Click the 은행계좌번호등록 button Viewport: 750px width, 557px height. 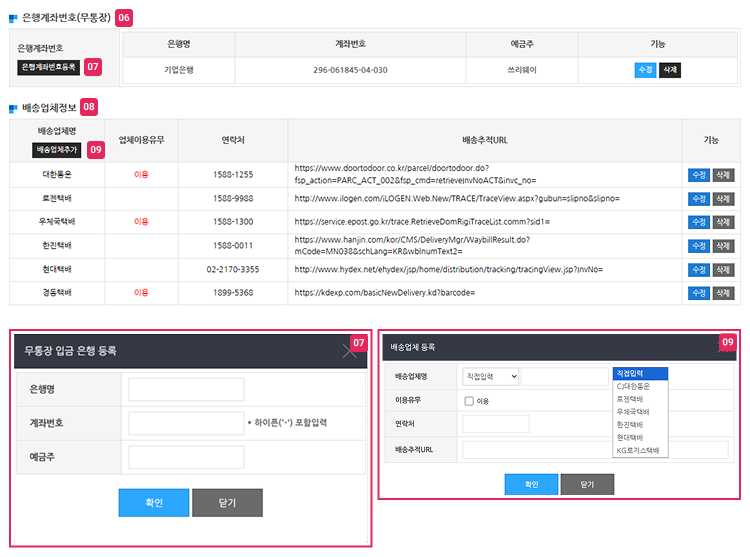[x=48, y=67]
